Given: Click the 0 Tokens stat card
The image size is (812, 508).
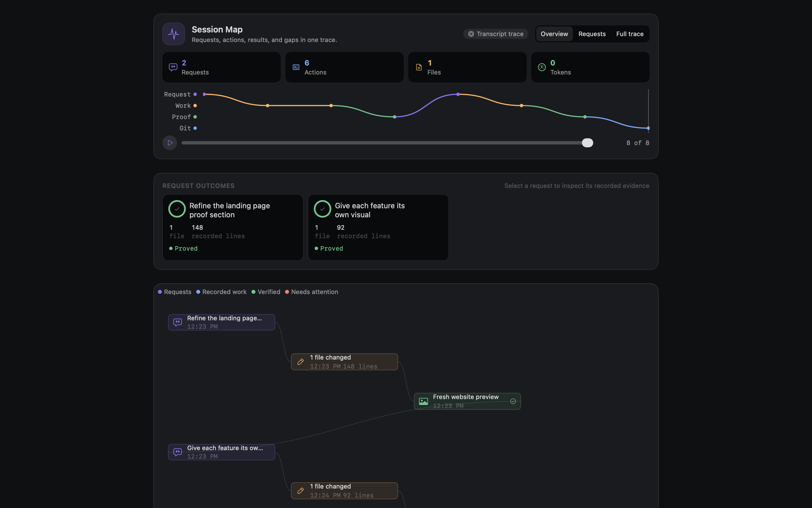Looking at the screenshot, I should pos(590,67).
